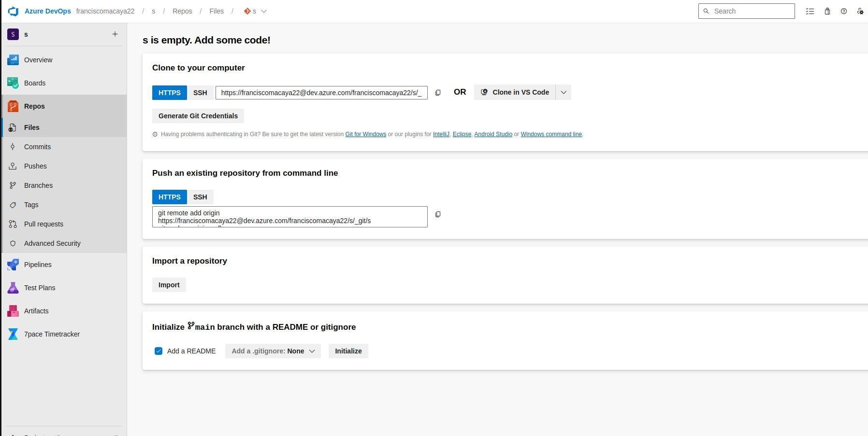Copy the push commands to clipboard

click(438, 214)
